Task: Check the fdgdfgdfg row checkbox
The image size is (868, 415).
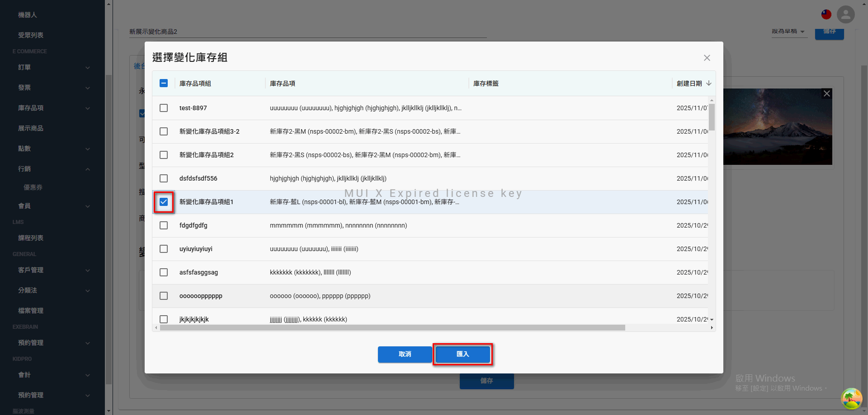Action: (x=164, y=225)
